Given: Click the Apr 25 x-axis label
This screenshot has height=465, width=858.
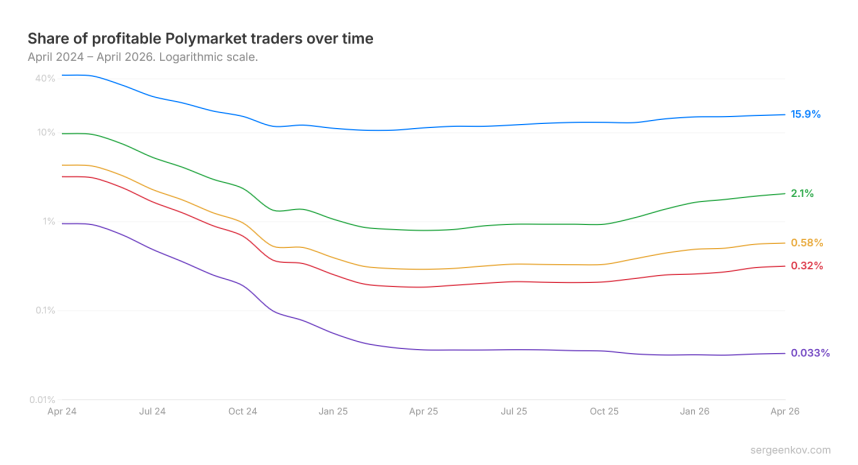Looking at the screenshot, I should 424,411.
